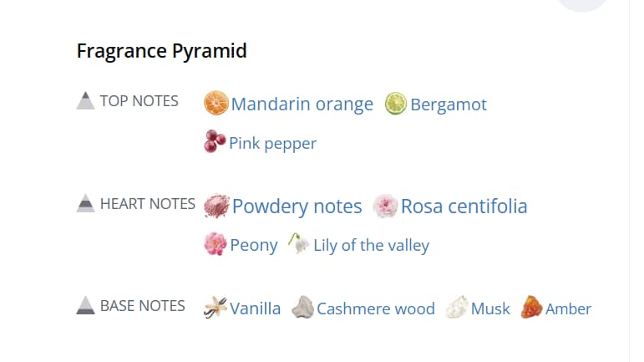Click the white Musk icon
Screen dimensions: 644x362
(457, 308)
